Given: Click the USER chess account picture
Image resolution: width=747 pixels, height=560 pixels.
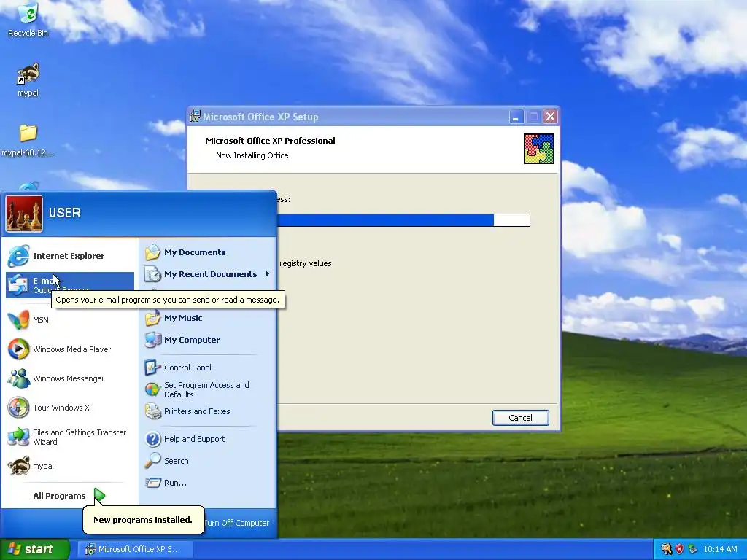Looking at the screenshot, I should pyautogui.click(x=24, y=214).
